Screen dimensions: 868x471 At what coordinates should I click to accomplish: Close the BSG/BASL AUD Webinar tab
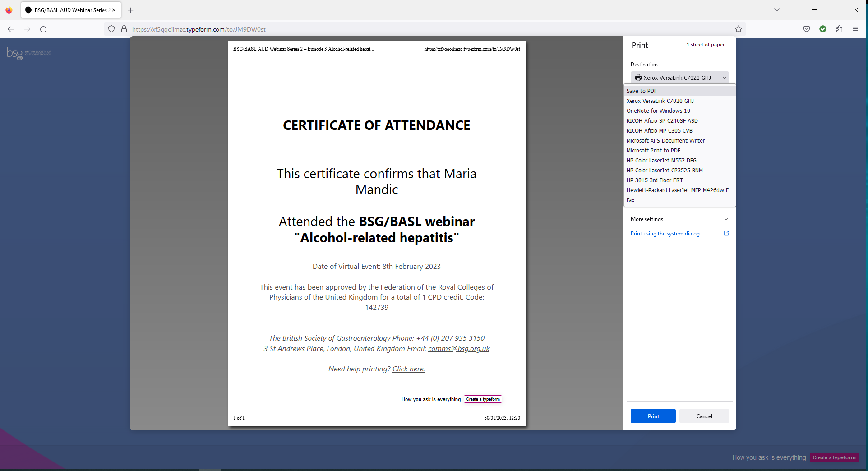[114, 10]
